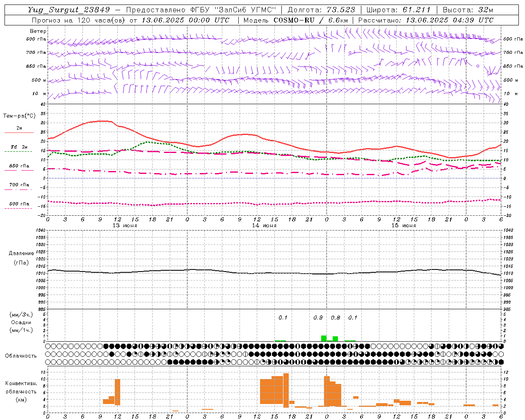Click the "10 м" wind level on right axis
Image resolution: width=525 pixels, height=420 pixels.
point(510,94)
